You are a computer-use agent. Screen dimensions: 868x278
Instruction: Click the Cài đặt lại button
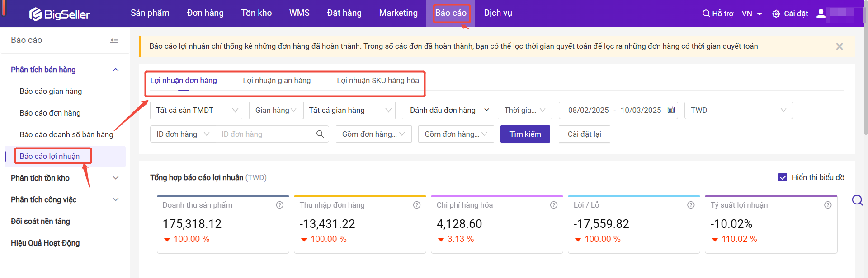585,134
